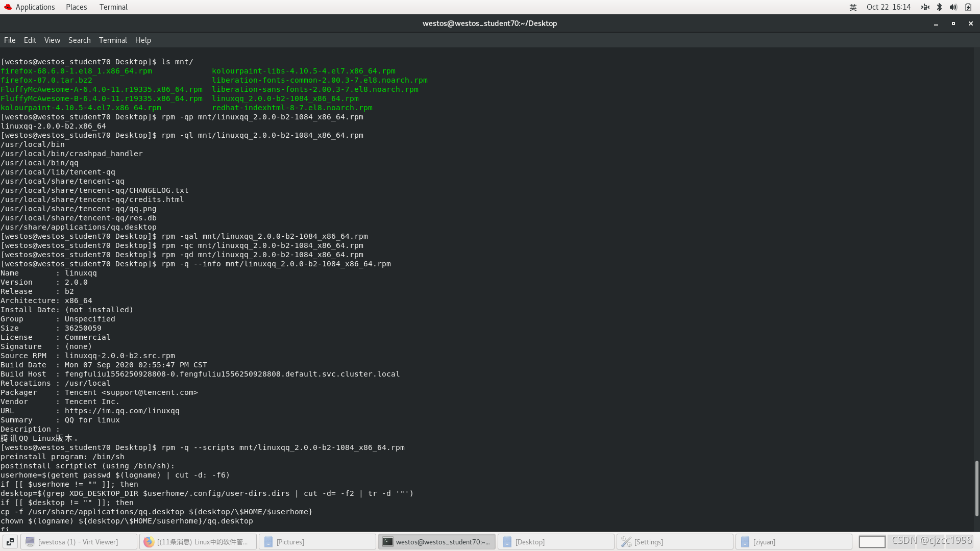
Task: Open the View menu in terminal
Action: tap(52, 40)
